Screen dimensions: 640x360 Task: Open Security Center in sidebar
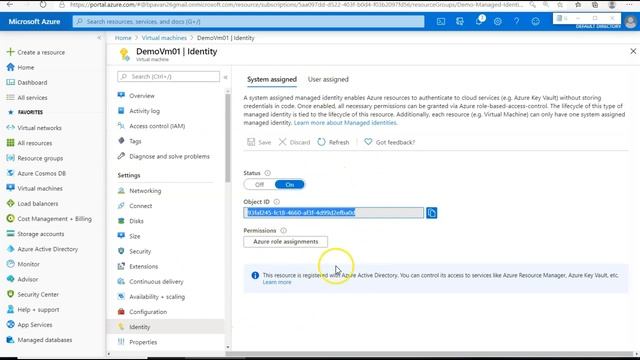pos(33,294)
